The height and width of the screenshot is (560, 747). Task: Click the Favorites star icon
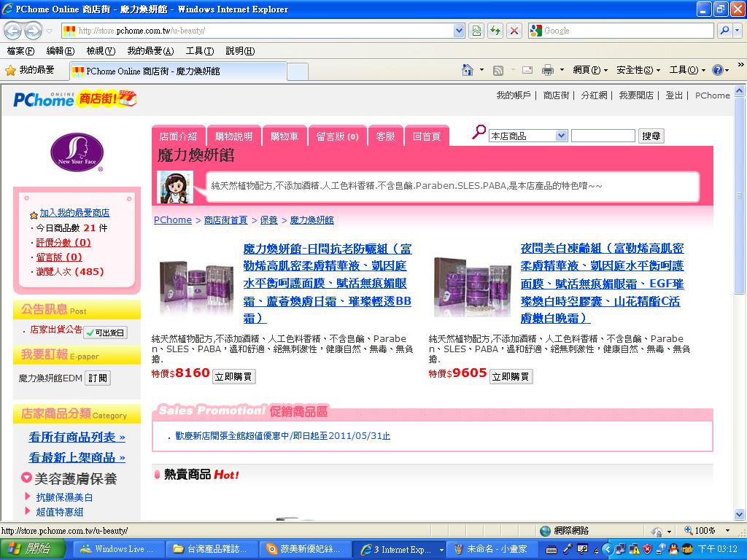coord(10,71)
